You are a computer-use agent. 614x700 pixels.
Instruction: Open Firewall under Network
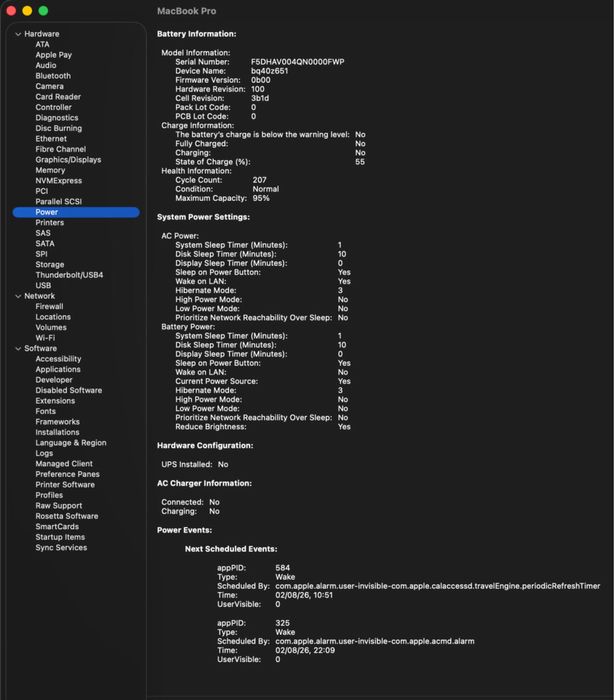49,306
